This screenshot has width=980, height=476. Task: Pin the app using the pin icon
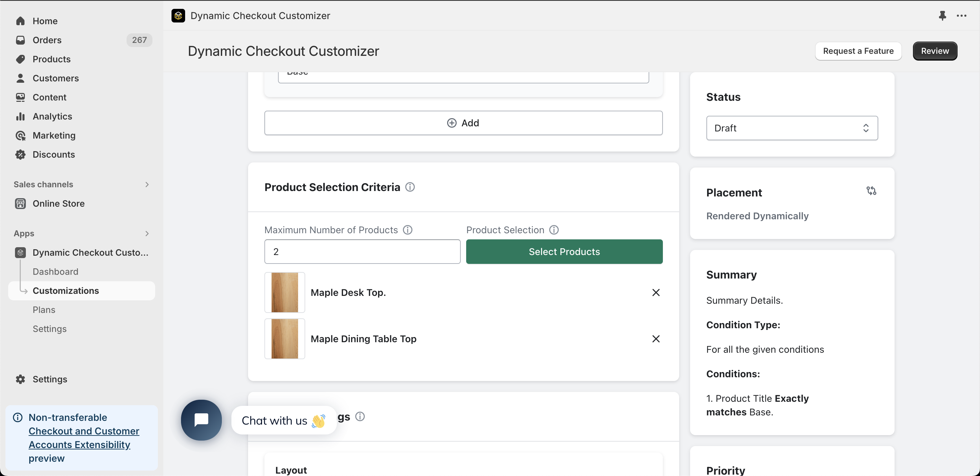point(942,16)
